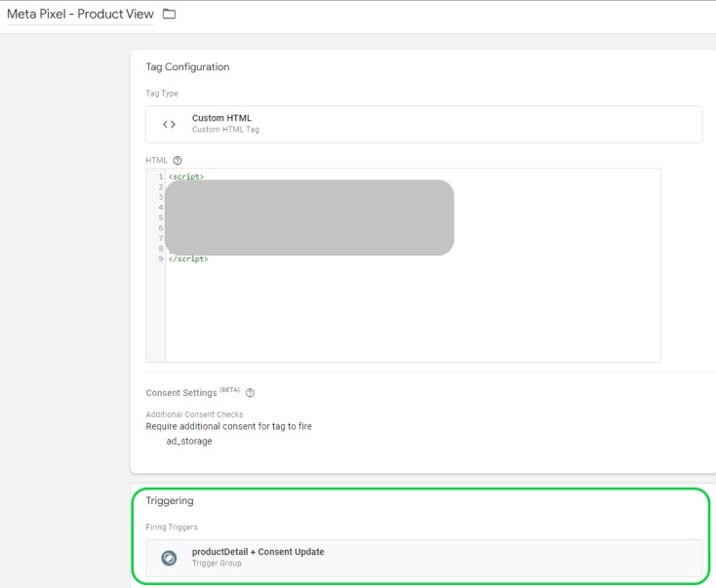Click the folder icon beside the tag name

(x=169, y=14)
